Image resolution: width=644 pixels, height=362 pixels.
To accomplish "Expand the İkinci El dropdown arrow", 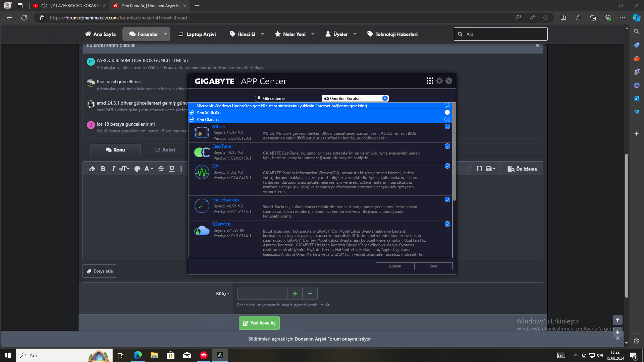I will pos(263,34).
